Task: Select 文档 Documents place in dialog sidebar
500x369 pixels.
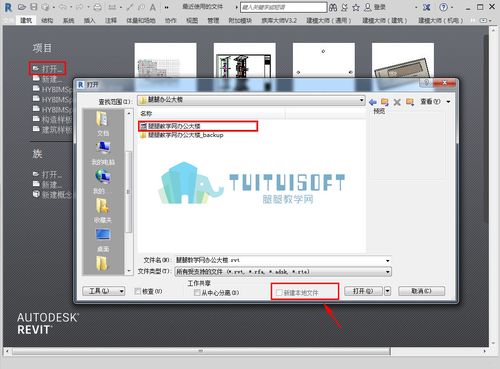Action: [103, 124]
